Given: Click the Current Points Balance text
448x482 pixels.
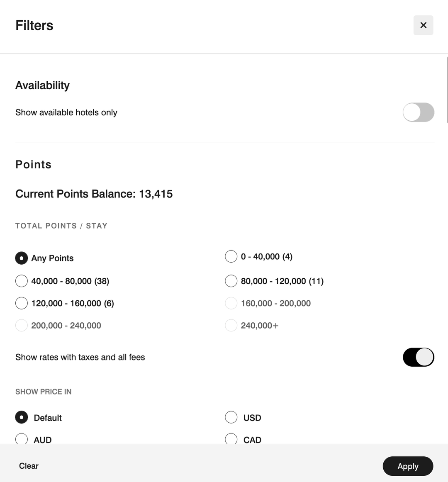Looking at the screenshot, I should pos(94,194).
